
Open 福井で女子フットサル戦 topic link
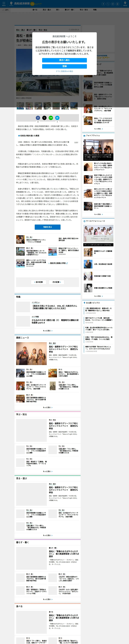[x=99, y=319]
